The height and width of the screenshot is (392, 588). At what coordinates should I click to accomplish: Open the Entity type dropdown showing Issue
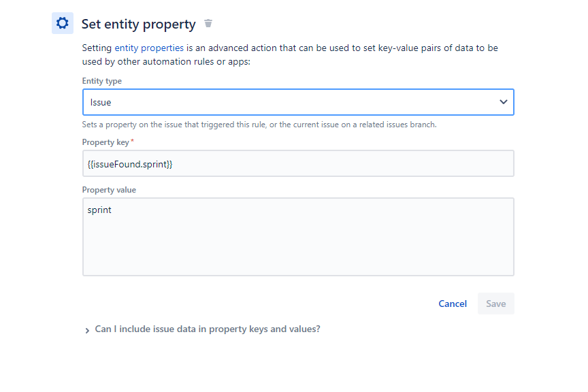pos(298,102)
